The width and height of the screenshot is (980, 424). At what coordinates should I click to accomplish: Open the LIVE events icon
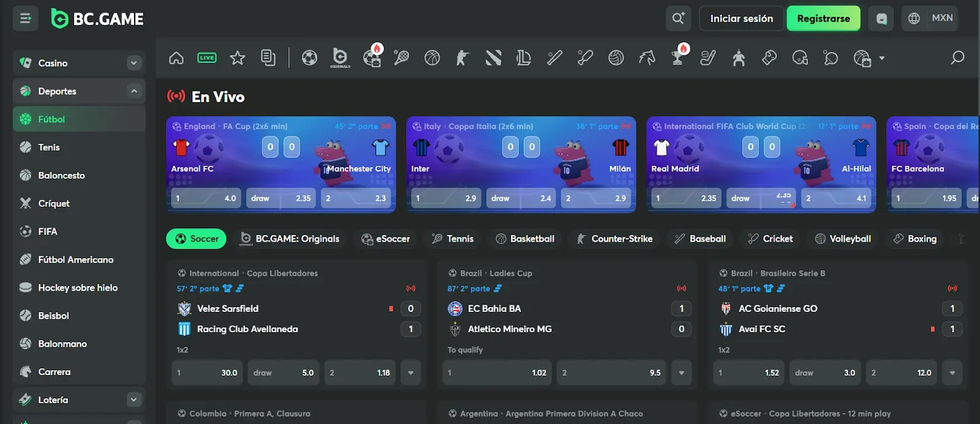point(207,58)
